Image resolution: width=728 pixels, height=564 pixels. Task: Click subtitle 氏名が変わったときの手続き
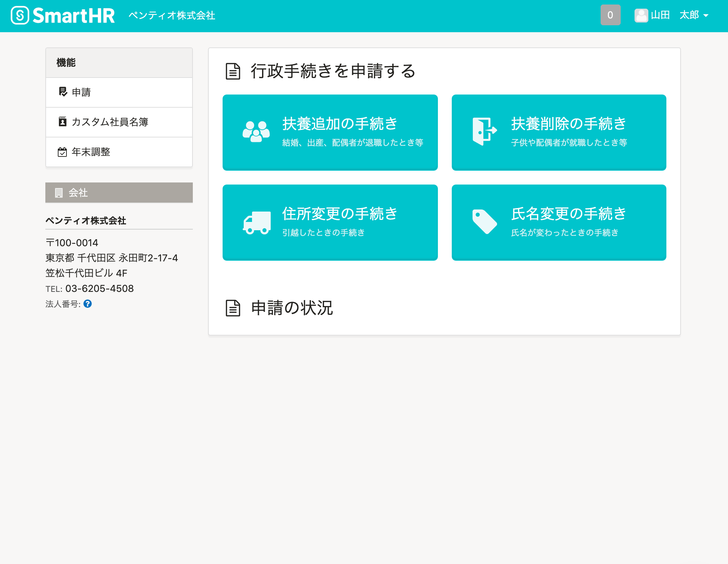(x=565, y=233)
